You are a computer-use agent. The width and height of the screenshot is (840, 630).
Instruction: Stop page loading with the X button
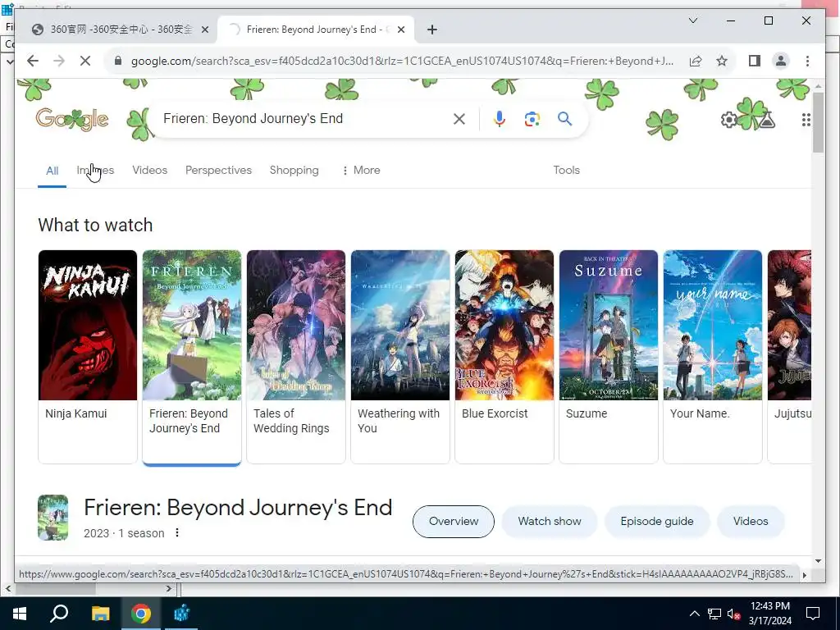point(85,61)
